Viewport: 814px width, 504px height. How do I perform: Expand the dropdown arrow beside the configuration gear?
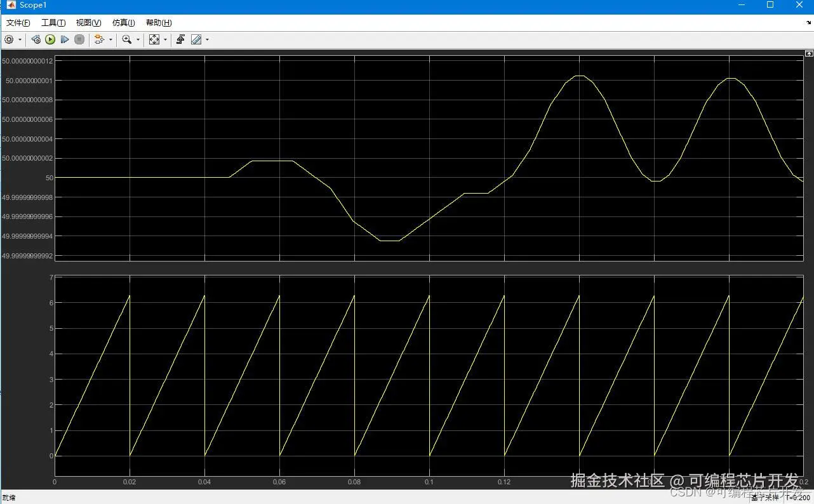20,39
